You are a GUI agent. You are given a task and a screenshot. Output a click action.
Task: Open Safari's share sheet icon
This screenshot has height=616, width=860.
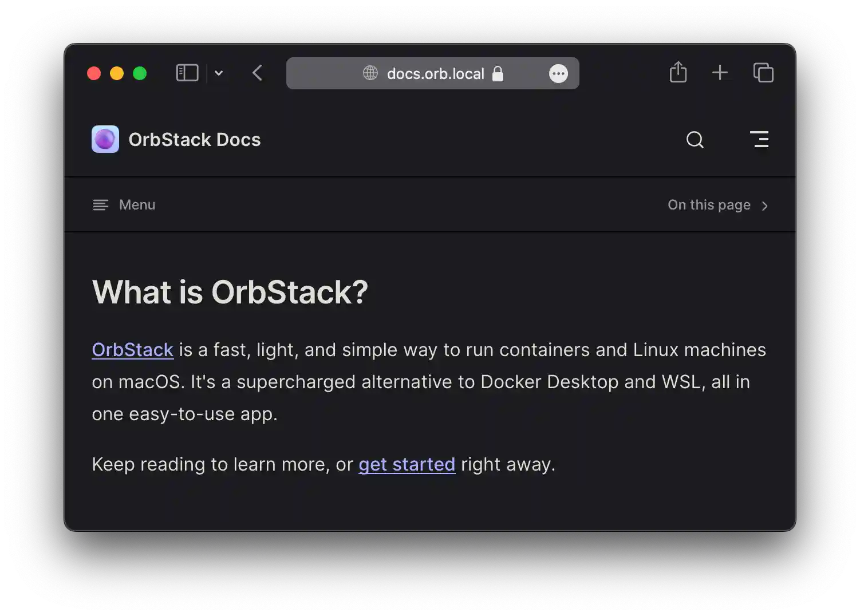678,72
